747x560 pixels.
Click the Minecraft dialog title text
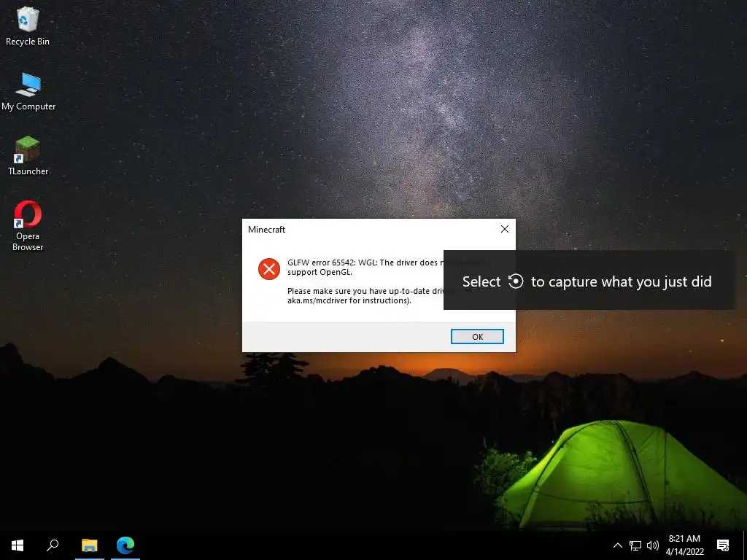266,230
